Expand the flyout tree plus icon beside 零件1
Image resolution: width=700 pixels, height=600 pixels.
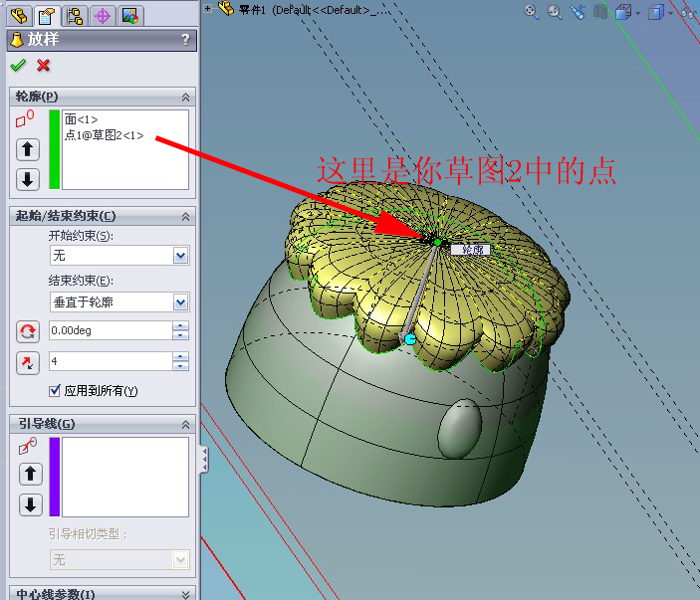click(207, 8)
